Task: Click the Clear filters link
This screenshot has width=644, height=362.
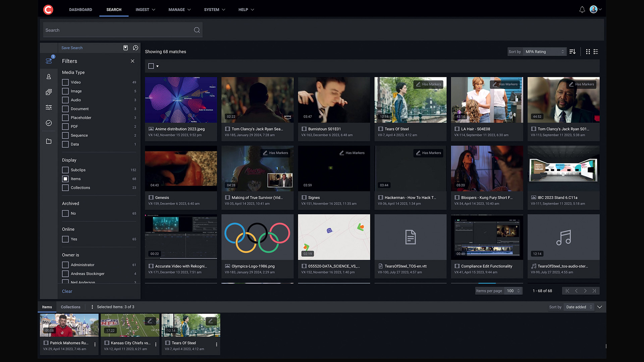Action: click(x=67, y=291)
